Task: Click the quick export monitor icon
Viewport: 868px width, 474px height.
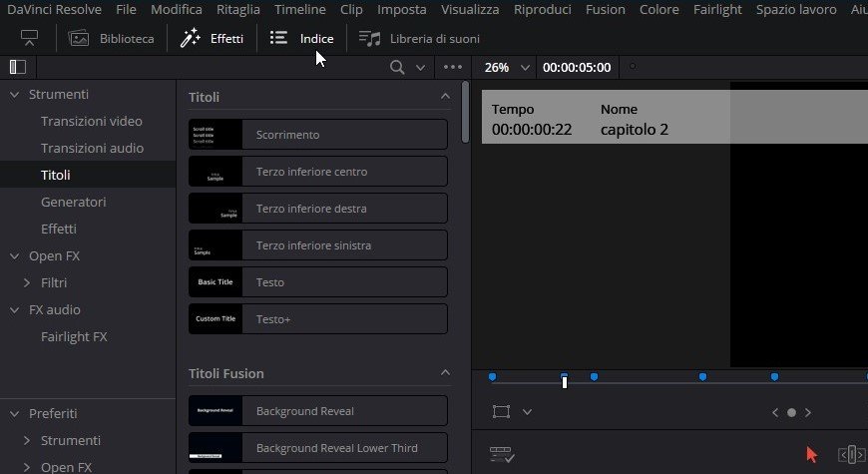Action: click(x=29, y=38)
